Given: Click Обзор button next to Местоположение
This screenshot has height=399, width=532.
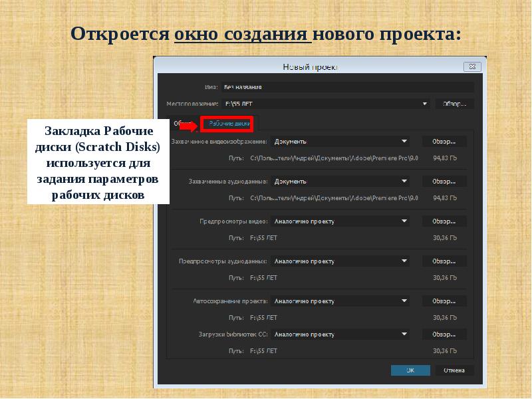Looking at the screenshot, I should click(x=454, y=104).
